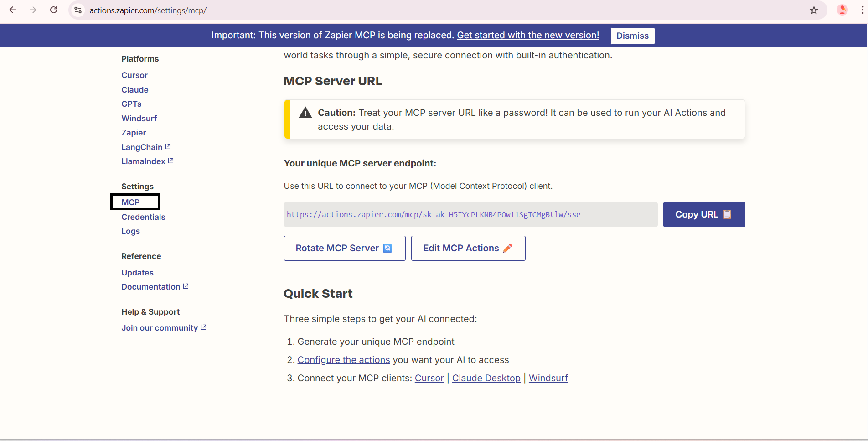
Task: Dismiss the important notice banner
Action: [632, 36]
